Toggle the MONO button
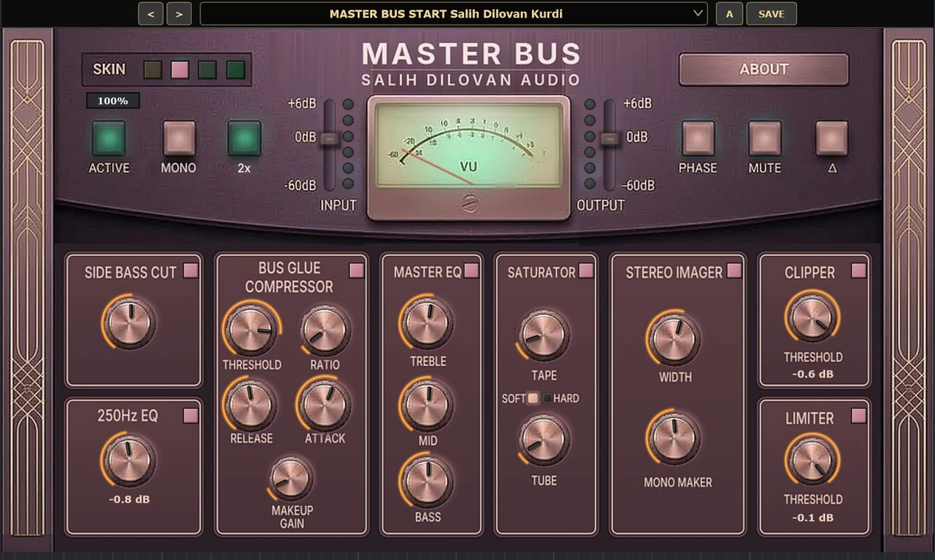 (179, 138)
